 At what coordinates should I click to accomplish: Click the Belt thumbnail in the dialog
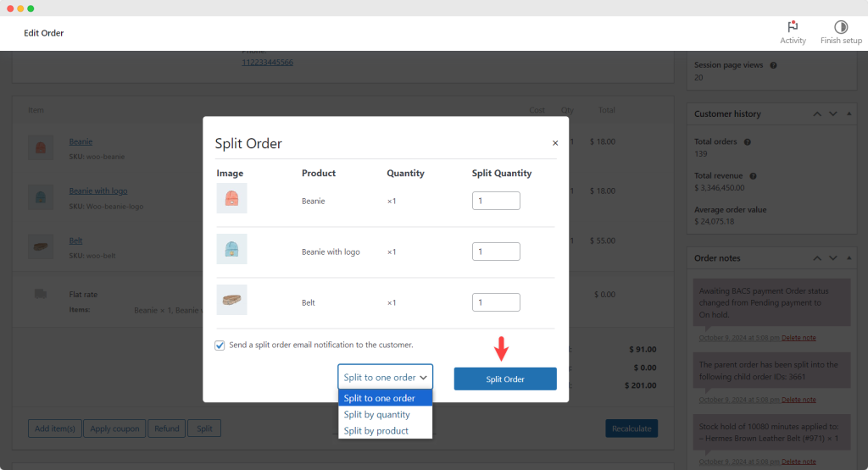231,300
